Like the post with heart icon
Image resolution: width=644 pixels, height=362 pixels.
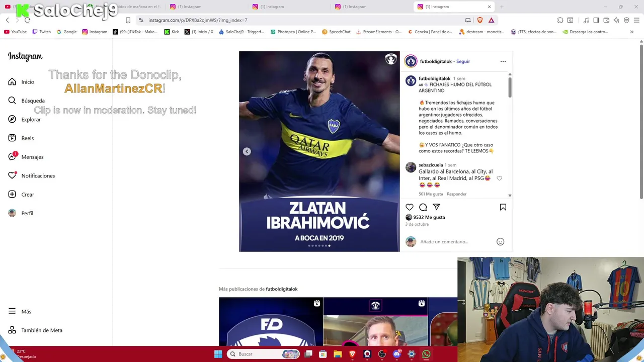pos(410,207)
